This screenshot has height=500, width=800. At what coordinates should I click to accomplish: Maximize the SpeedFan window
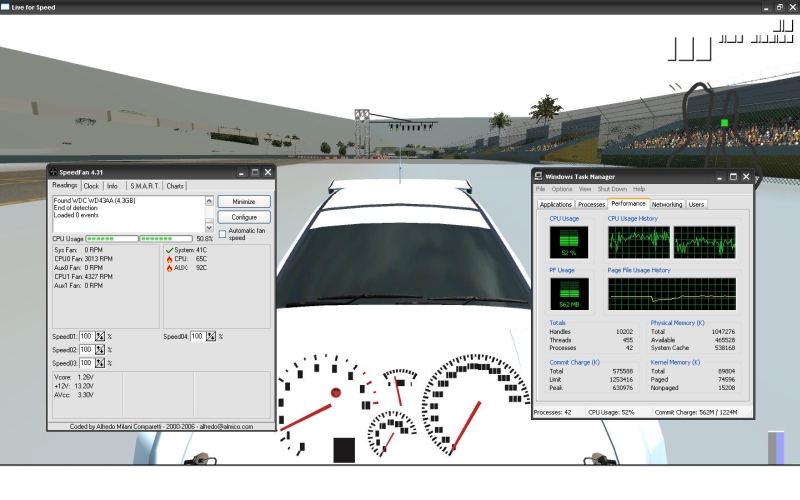pyautogui.click(x=255, y=172)
